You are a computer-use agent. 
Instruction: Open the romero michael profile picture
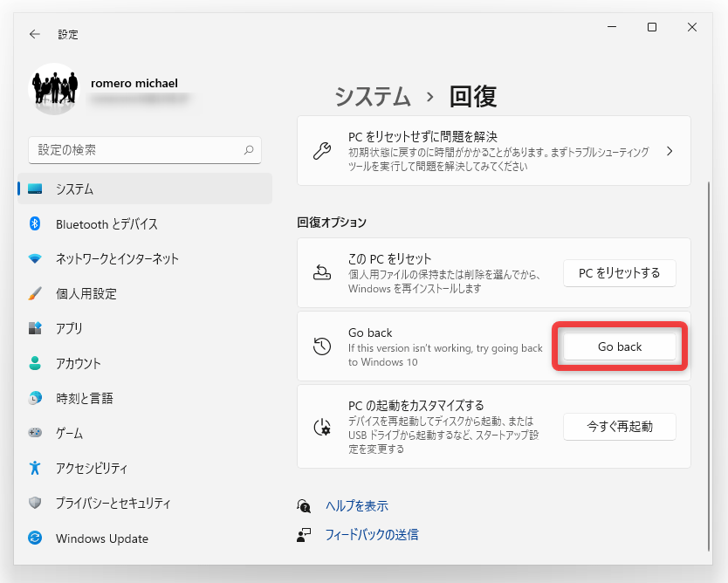pyautogui.click(x=54, y=89)
